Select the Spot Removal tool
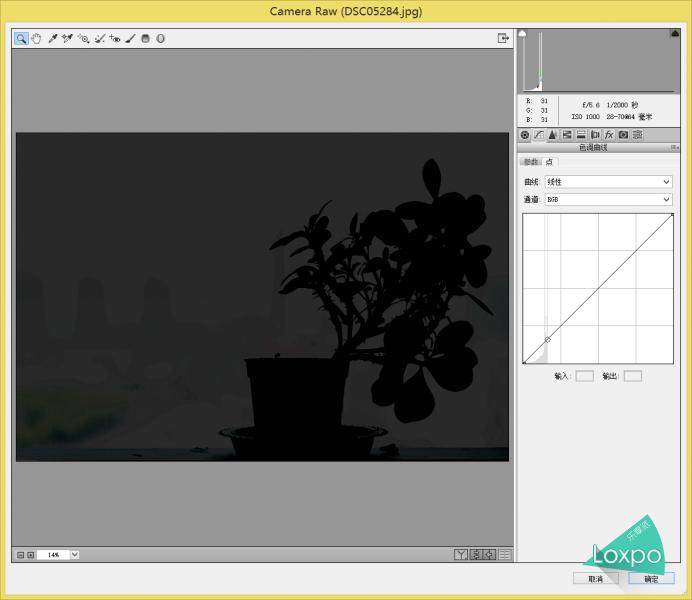 pyautogui.click(x=99, y=39)
